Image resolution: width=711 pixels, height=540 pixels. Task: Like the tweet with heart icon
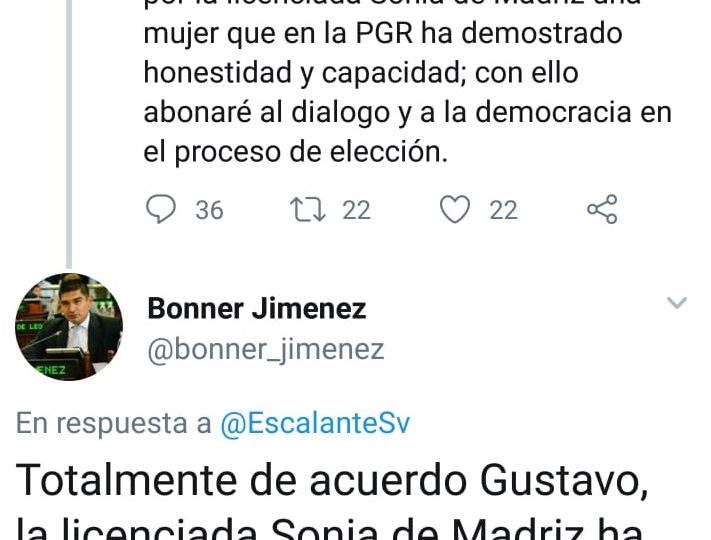(455, 209)
